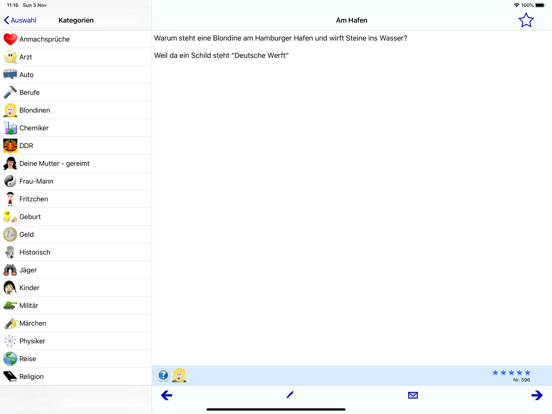Viewport: 552px width, 414px height.
Task: Go to previous joke with left arrow
Action: pyautogui.click(x=167, y=395)
